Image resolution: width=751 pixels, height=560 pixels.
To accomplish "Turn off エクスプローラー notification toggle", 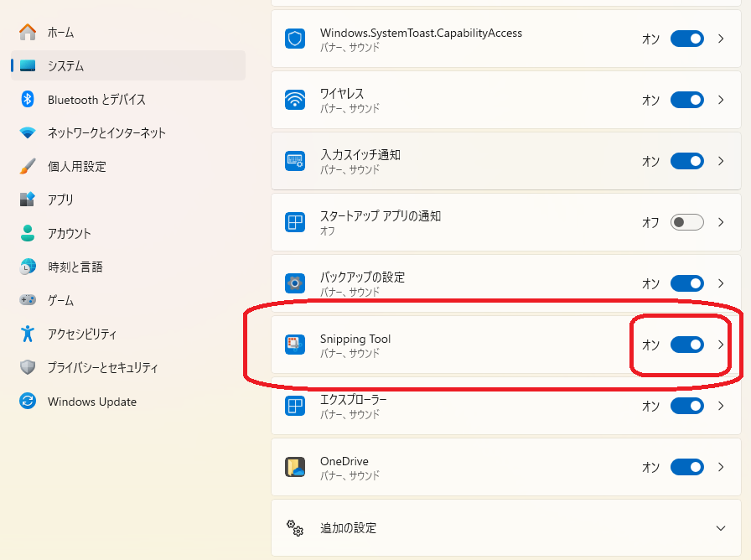I will [x=686, y=406].
